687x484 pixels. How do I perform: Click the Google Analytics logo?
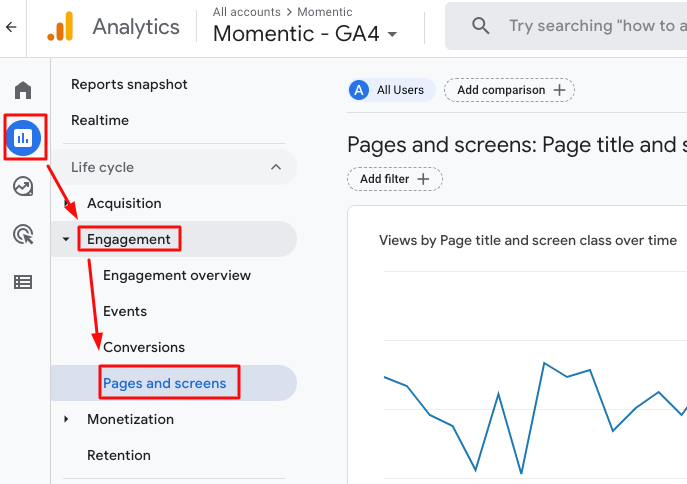pos(60,27)
